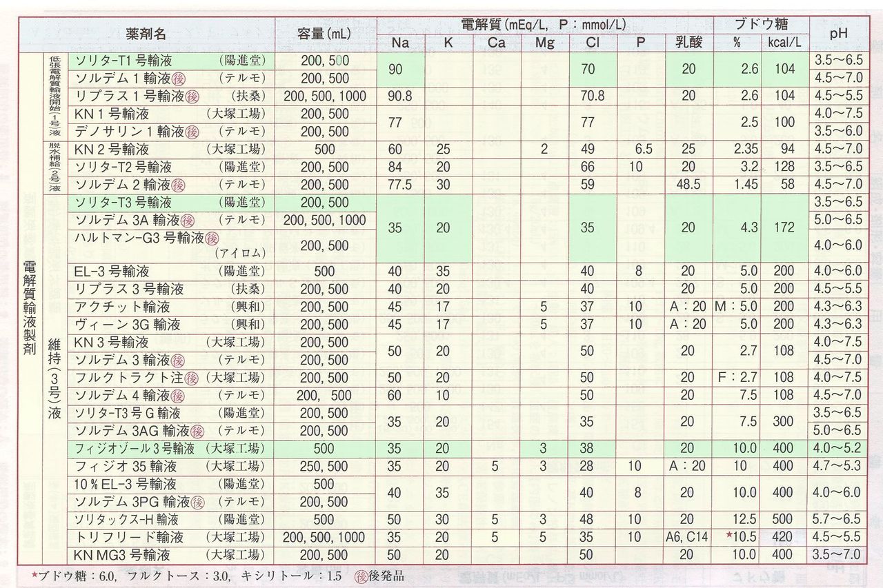Image resolution: width=883 pixels, height=588 pixels.
Task: Click the pH column header
Action: pos(838,33)
